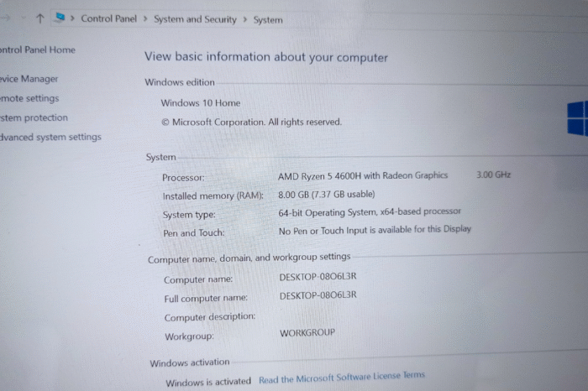This screenshot has width=588, height=391.
Task: Click the 'No Pen or Touch Input' value
Action: [375, 230]
